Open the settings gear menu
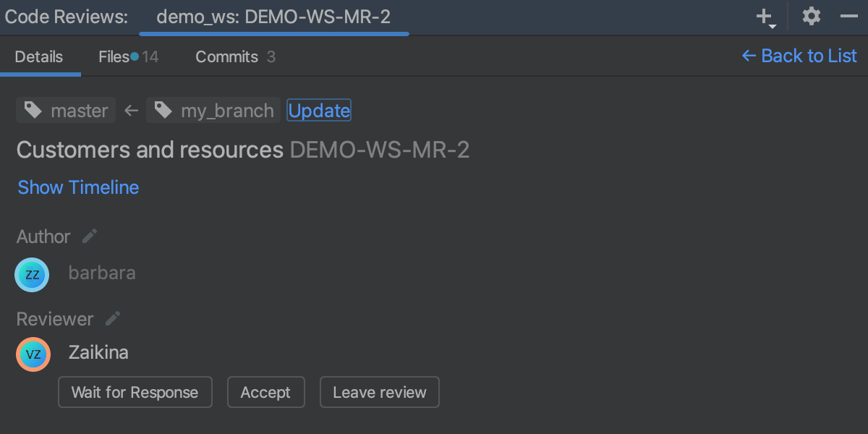This screenshot has height=434, width=868. pyautogui.click(x=812, y=17)
